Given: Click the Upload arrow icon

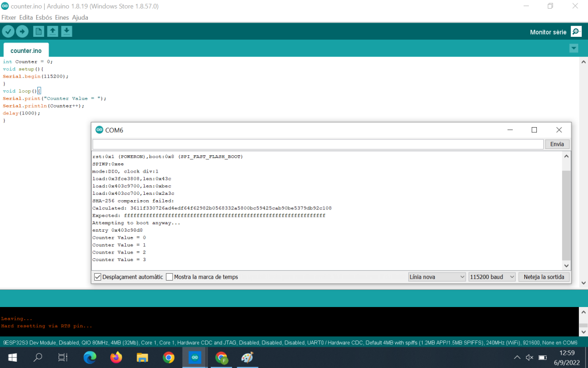Looking at the screenshot, I should tap(22, 32).
